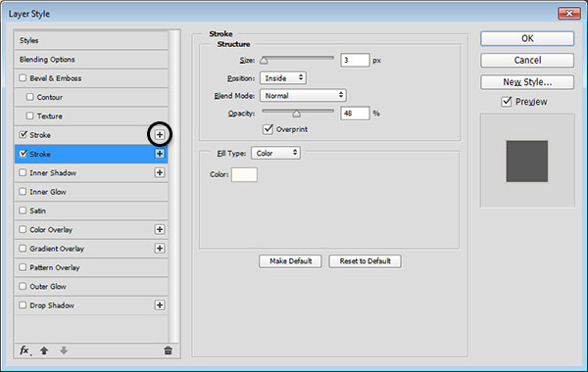The image size is (588, 372).
Task: Add another stroke via highlighted Stroke plus icon
Action: 160,154
